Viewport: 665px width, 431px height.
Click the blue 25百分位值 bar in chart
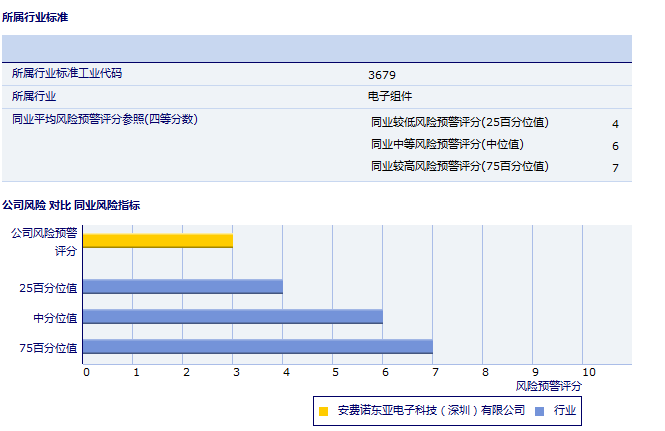pos(182,286)
